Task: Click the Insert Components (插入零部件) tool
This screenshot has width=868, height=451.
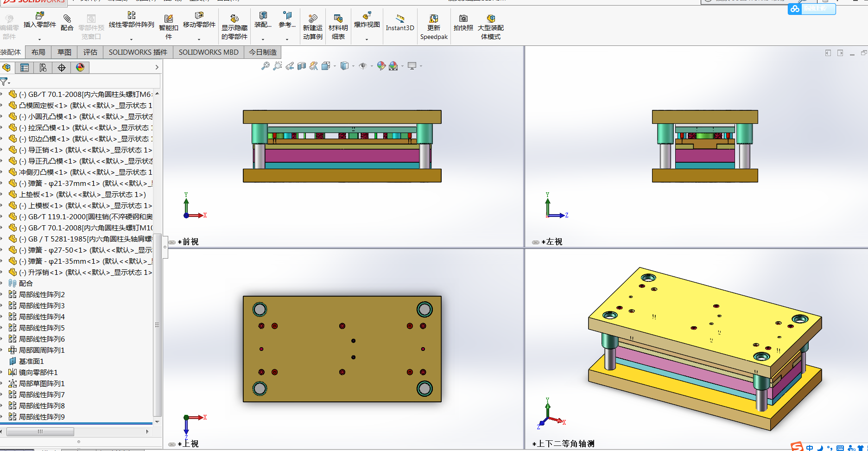Action: [x=39, y=20]
